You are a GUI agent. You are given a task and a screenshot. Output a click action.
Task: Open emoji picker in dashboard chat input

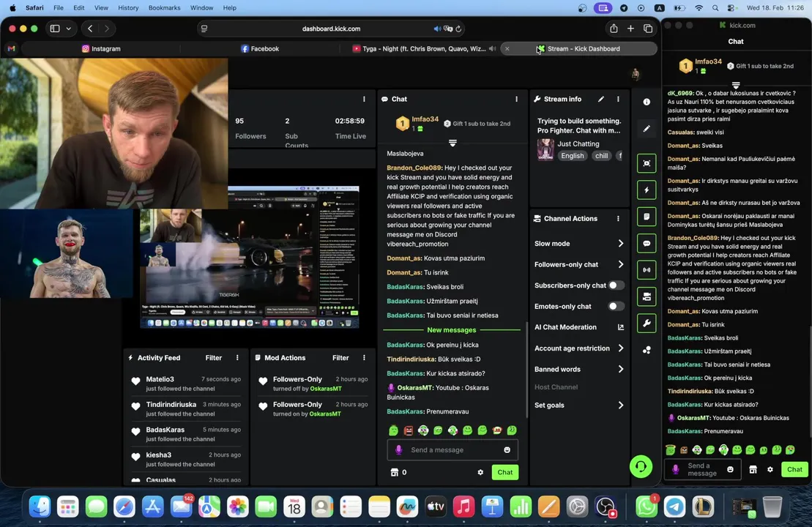(507, 450)
